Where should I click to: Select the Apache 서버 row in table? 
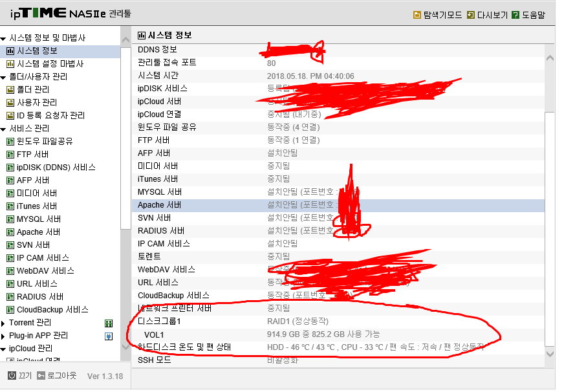pos(338,205)
